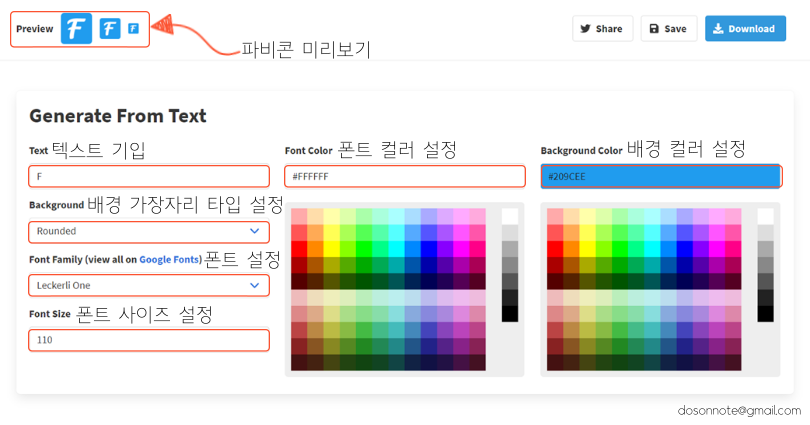Save the current favicon settings
Screen dimensions: 810x425
pyautogui.click(x=668, y=28)
